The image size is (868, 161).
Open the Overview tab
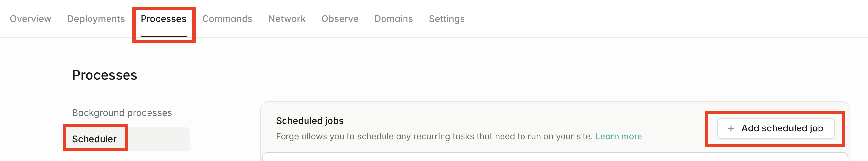31,19
